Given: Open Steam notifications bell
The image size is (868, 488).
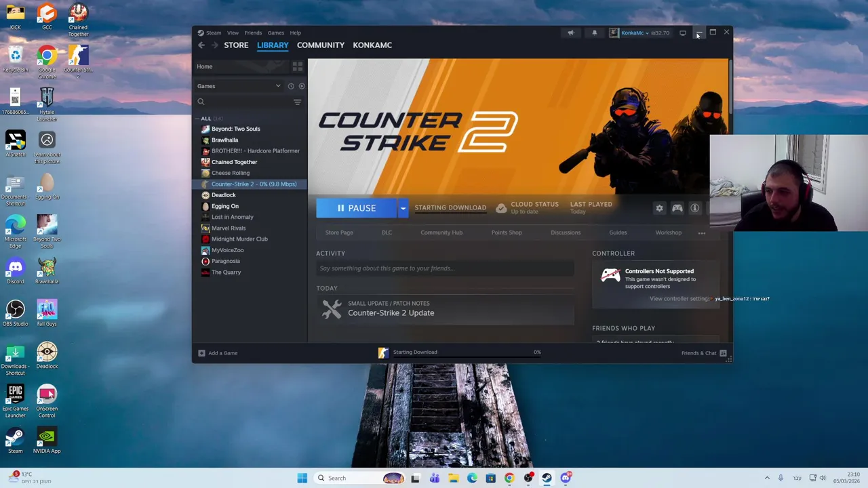Looking at the screenshot, I should pyautogui.click(x=594, y=33).
